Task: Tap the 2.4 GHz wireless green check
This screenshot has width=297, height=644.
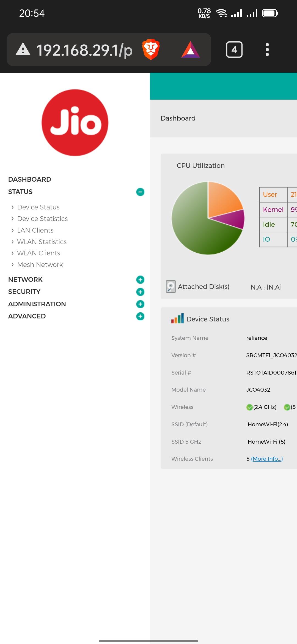Action: [x=249, y=407]
